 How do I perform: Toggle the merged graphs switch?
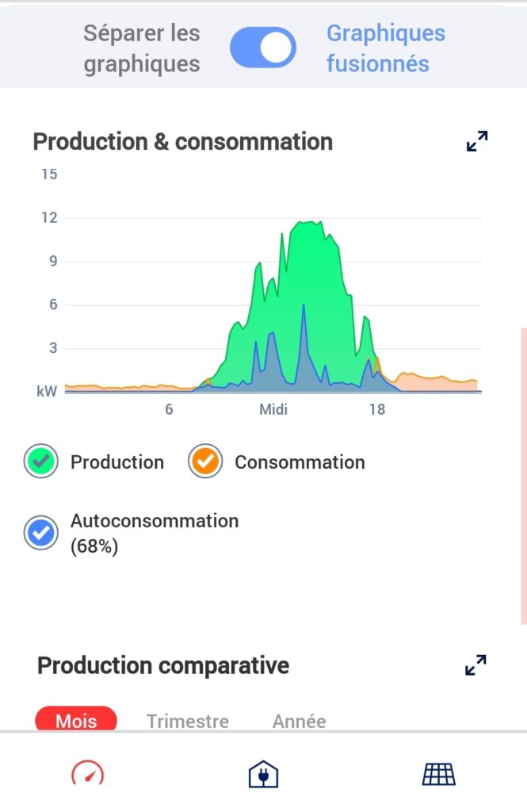(263, 48)
